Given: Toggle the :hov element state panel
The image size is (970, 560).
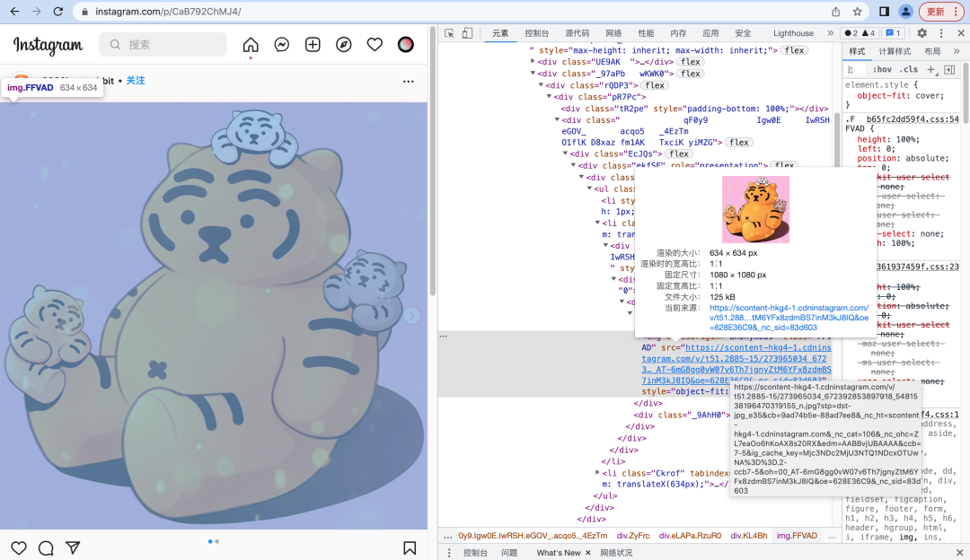Looking at the screenshot, I should coord(882,69).
